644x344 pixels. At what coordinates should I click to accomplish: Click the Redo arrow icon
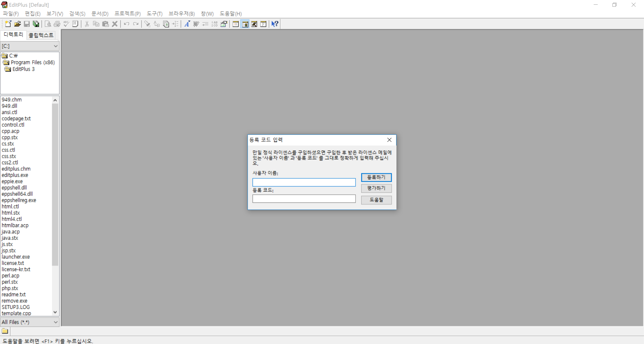136,24
